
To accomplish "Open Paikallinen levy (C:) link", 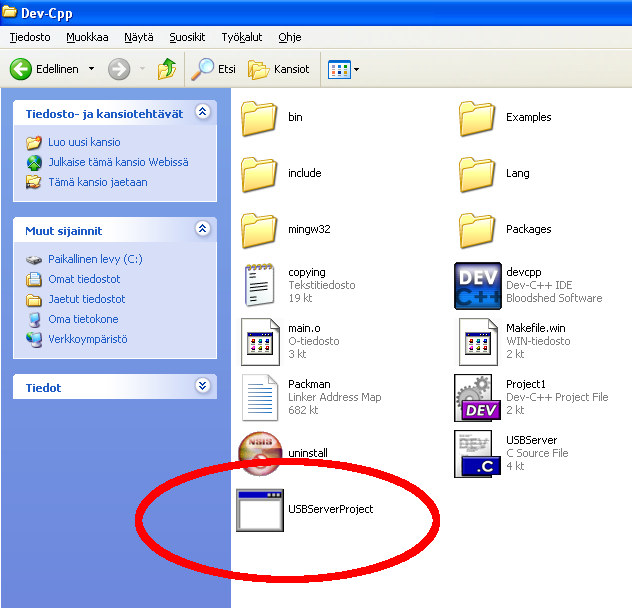I will [x=95, y=259].
